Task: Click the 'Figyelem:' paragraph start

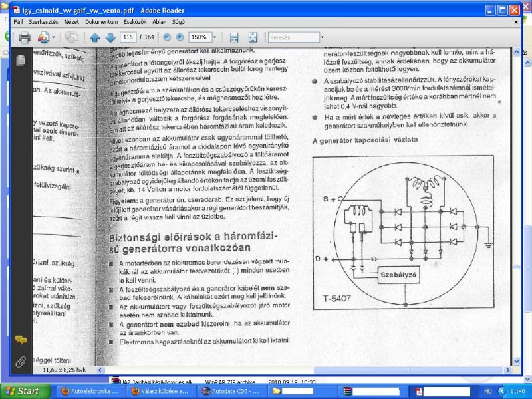Action: (124, 201)
